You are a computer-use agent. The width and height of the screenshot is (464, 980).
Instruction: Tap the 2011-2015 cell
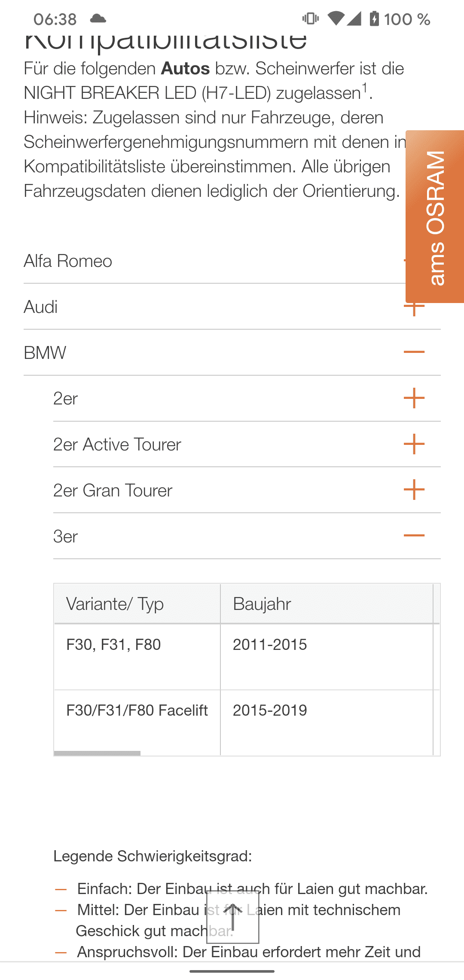pos(327,657)
